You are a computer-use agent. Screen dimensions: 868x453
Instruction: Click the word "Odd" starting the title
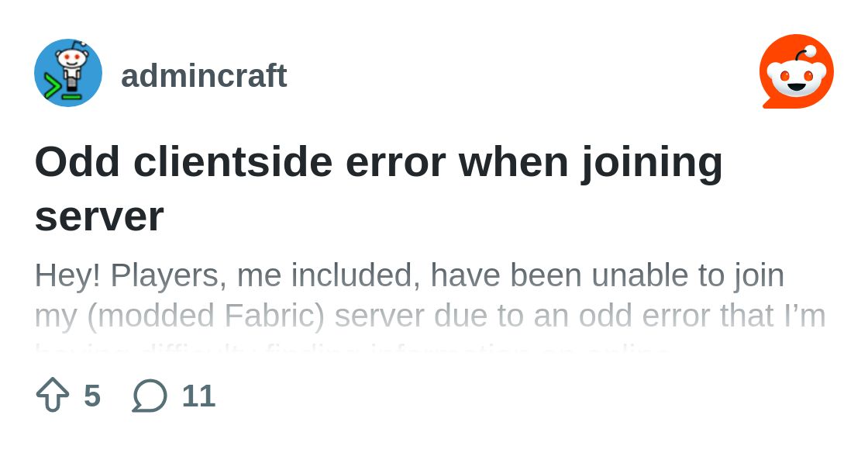(77, 162)
